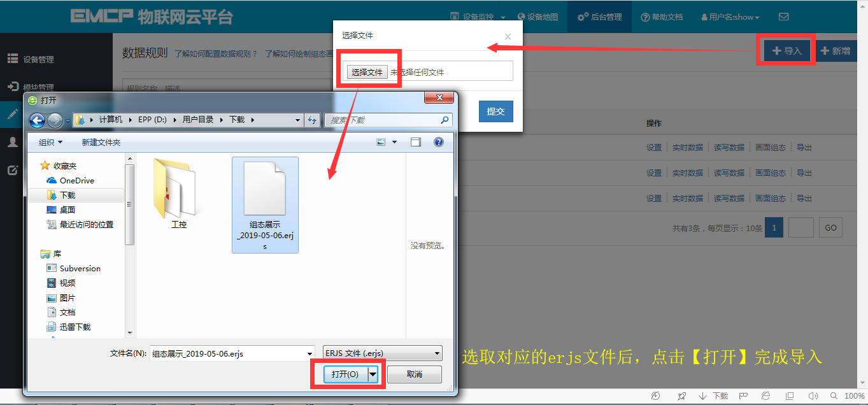Open the 设备监控 menu
This screenshot has width=868, height=405.
click(478, 17)
